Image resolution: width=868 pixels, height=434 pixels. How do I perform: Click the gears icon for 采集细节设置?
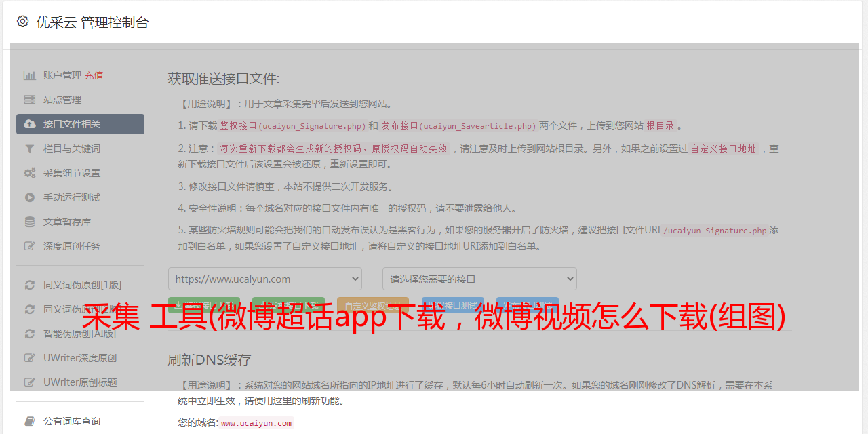[30, 173]
